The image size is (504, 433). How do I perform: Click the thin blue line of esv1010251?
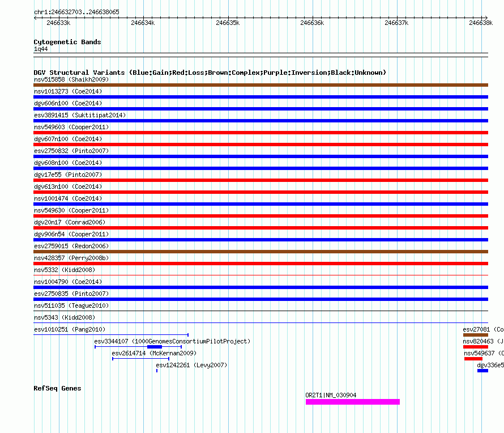pos(111,335)
